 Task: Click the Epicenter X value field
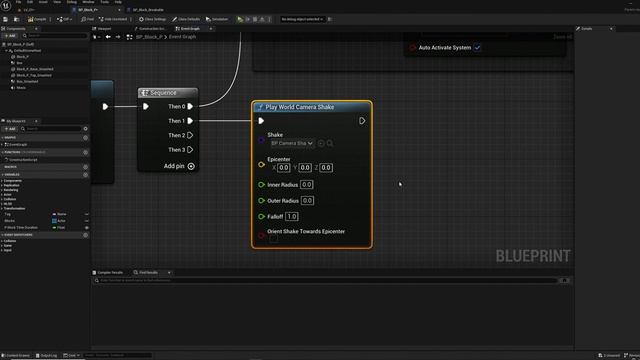tap(283, 168)
